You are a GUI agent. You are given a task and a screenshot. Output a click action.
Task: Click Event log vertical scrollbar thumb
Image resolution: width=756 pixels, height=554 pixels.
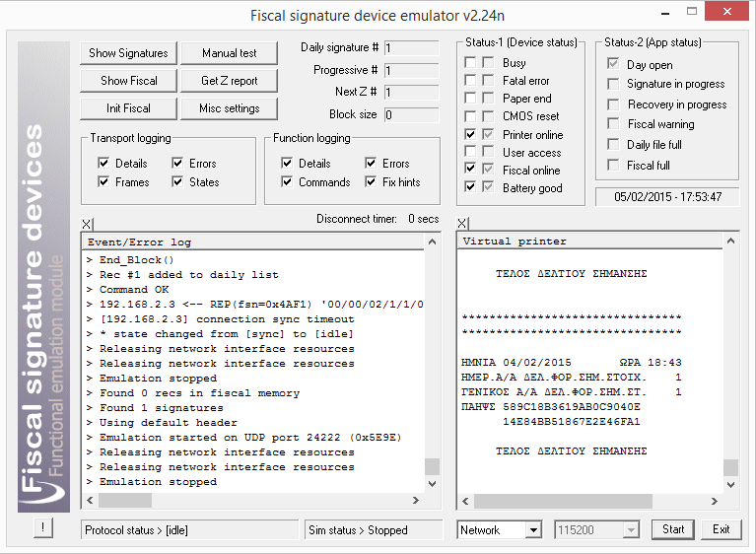pos(432,466)
